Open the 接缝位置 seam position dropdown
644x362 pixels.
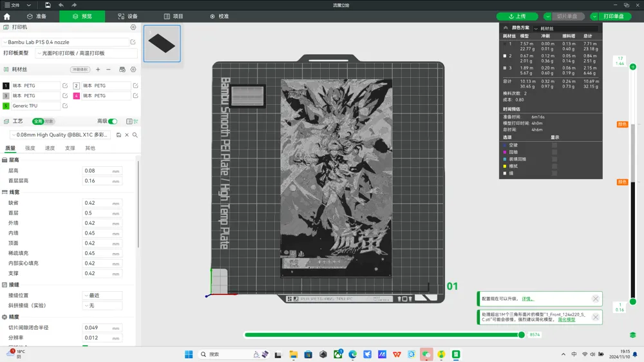coord(102,296)
